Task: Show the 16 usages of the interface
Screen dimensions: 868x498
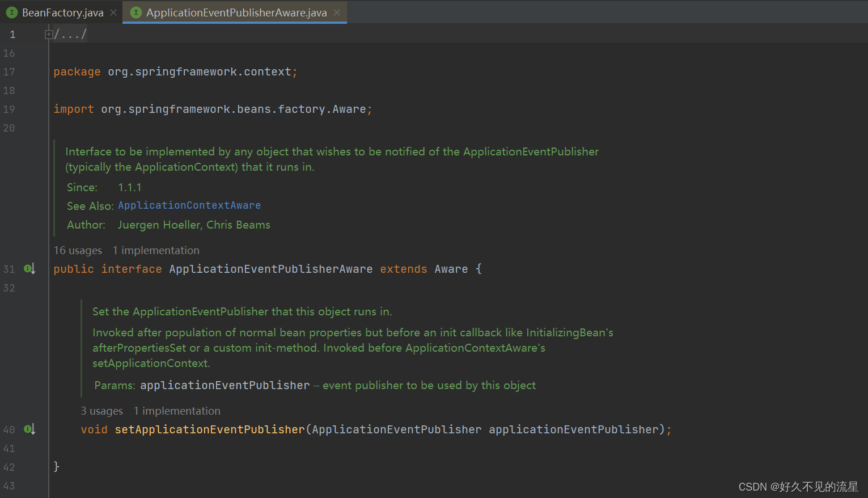Action: click(78, 250)
